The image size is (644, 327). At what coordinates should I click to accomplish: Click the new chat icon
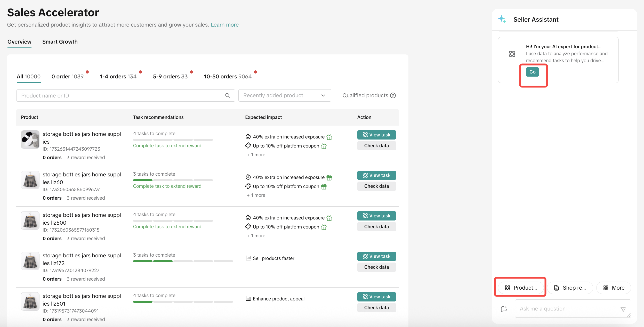(504, 309)
